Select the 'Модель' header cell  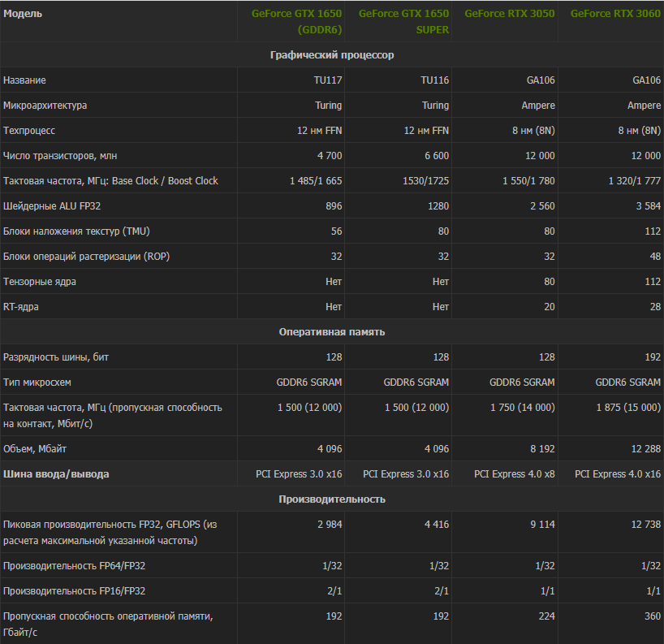(x=23, y=14)
